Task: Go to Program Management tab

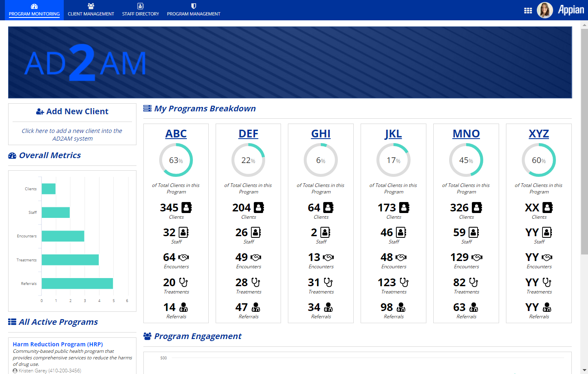Action: (194, 10)
